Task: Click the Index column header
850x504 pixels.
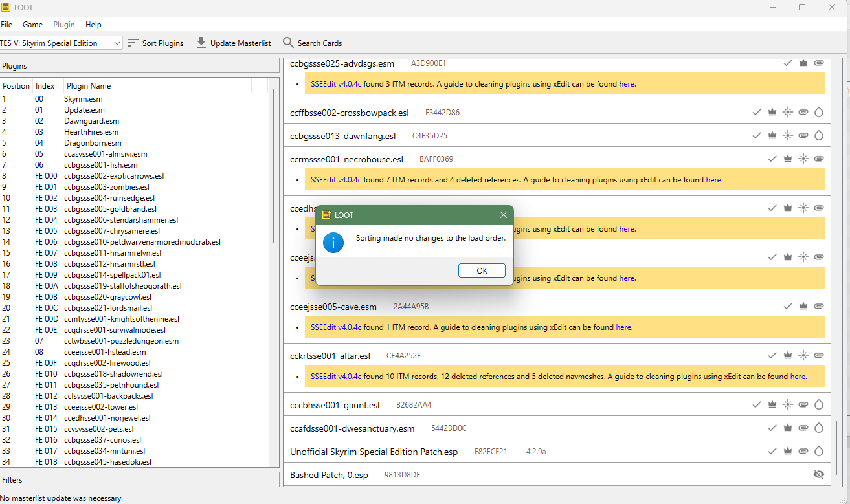Action: coord(47,86)
